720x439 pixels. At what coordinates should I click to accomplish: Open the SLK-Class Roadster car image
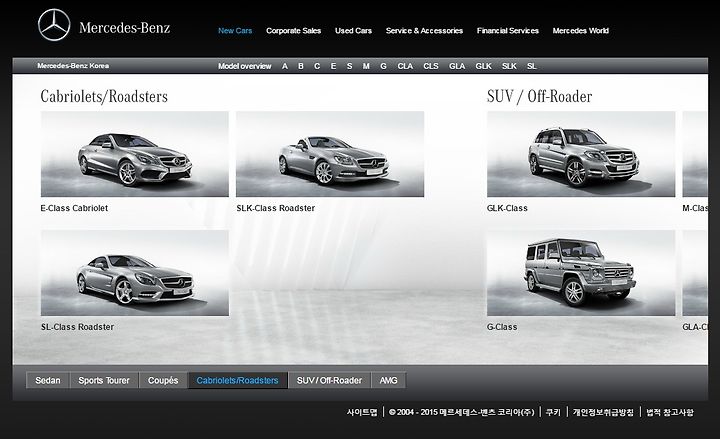[330, 154]
